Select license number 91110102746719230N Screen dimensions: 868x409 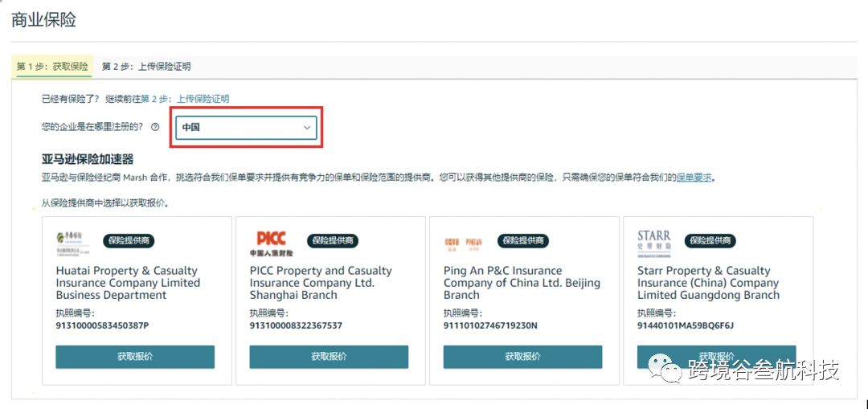click(490, 325)
